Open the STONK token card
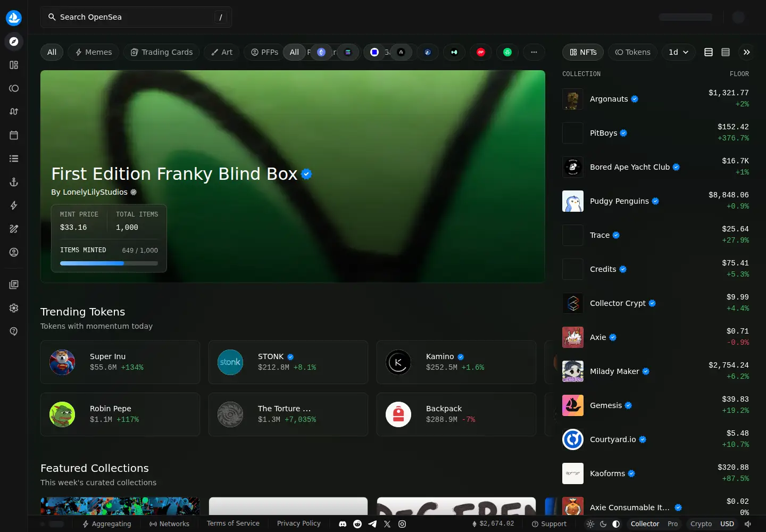Image resolution: width=766 pixels, height=532 pixels. pos(288,362)
